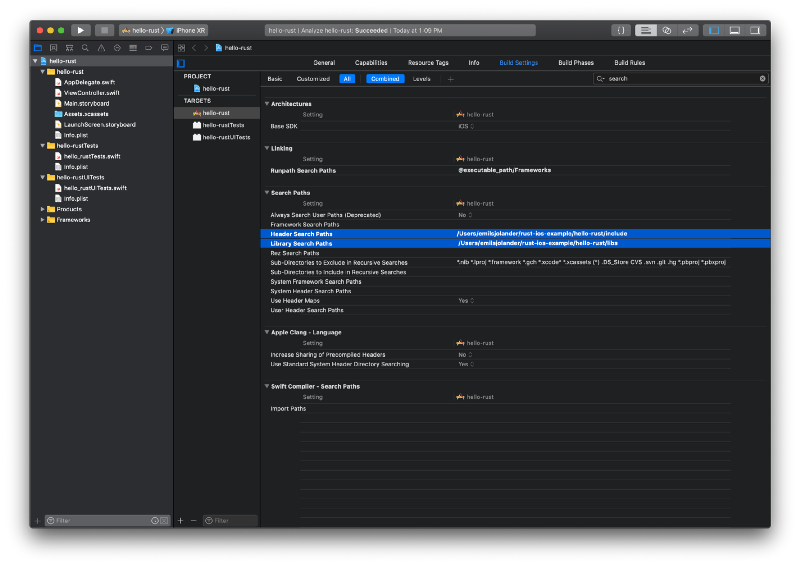Switch to the Build Phases tab
Viewport: 800px width, 567px height.
[576, 63]
